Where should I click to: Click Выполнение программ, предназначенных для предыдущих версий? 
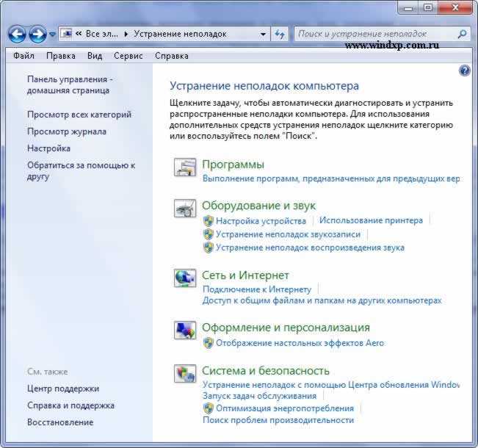331,178
